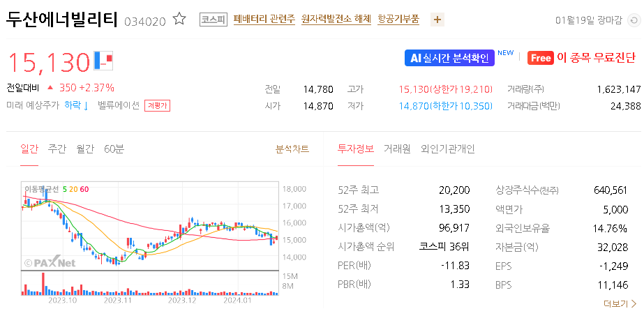Image resolution: width=644 pixels, height=318 pixels.
Task: Click the stock code 034020
Action: coord(144,22)
